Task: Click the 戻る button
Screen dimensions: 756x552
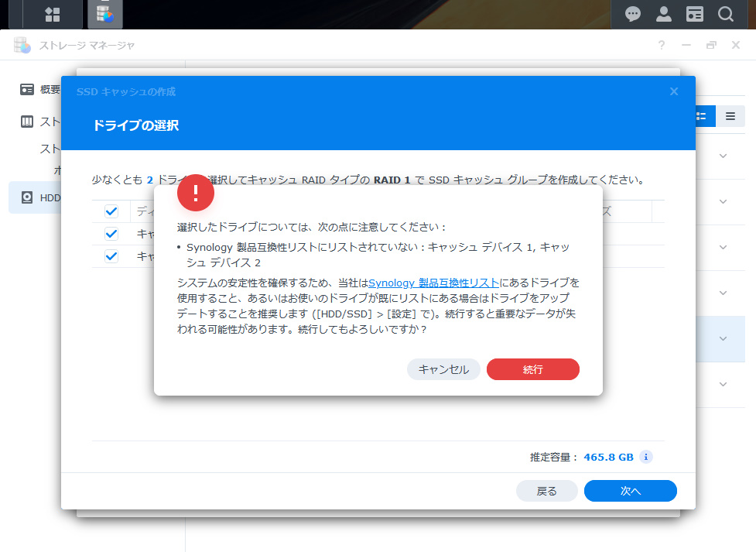Action: [547, 491]
